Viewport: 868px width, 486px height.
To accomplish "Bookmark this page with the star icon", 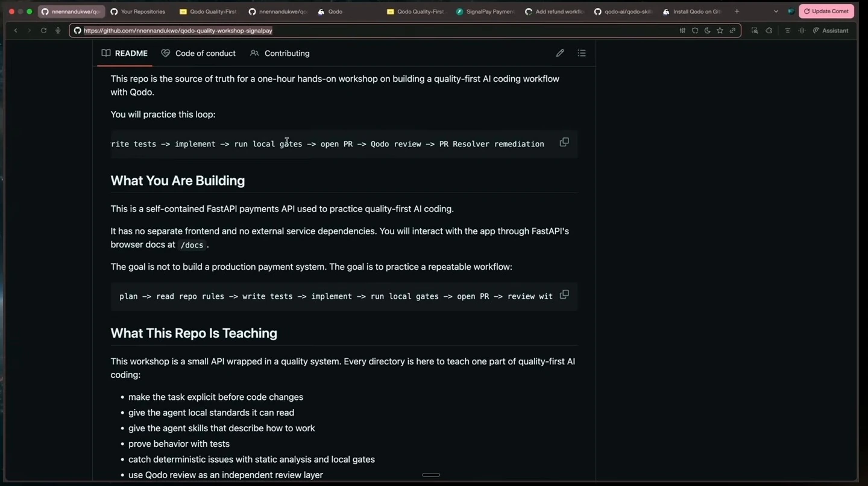I will 720,31.
